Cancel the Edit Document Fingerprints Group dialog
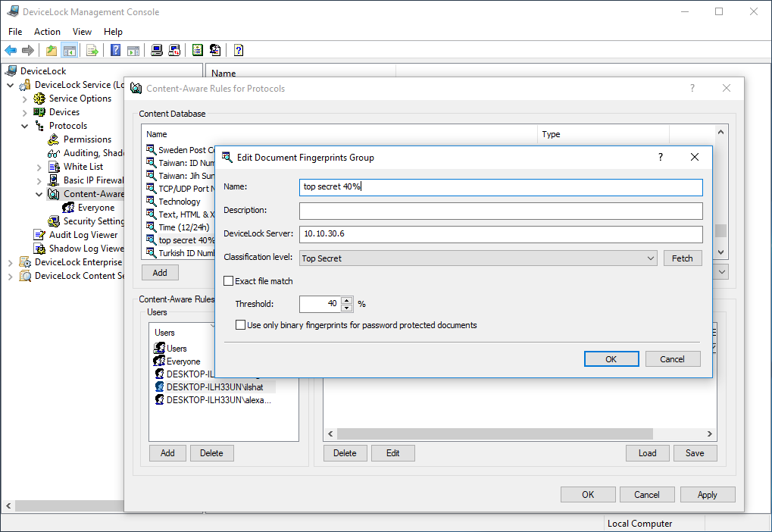The width and height of the screenshot is (772, 532). coord(673,359)
